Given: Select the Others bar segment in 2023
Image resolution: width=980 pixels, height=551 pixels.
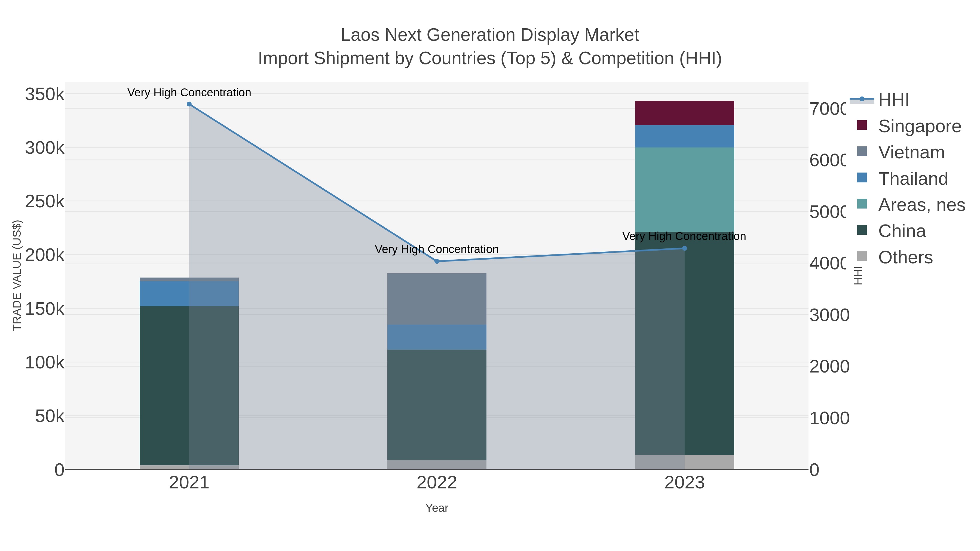Looking at the screenshot, I should [x=684, y=462].
